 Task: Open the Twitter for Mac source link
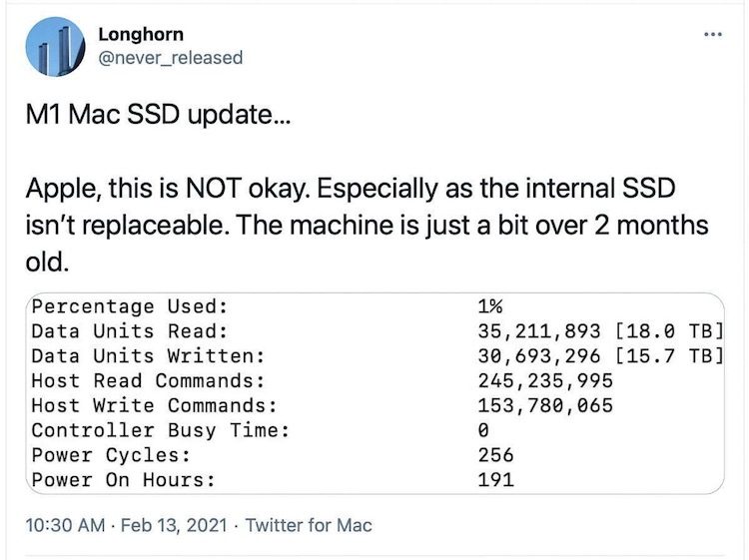tap(309, 523)
